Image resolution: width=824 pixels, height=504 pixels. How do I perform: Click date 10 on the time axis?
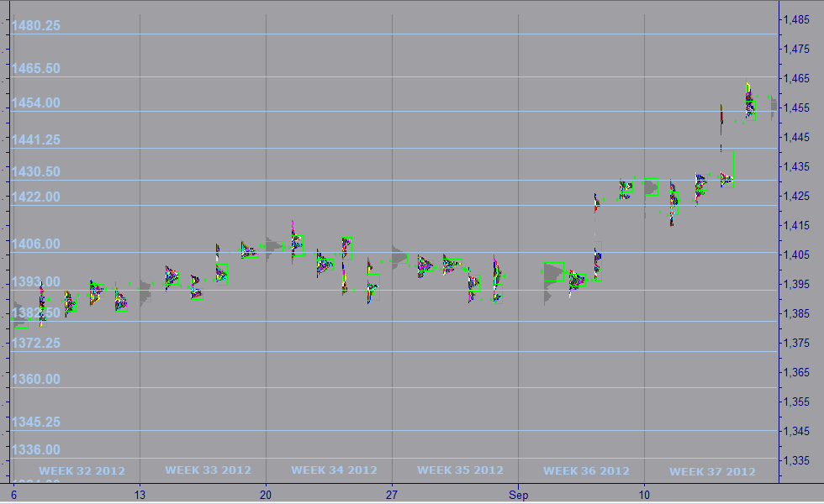pyautogui.click(x=644, y=487)
